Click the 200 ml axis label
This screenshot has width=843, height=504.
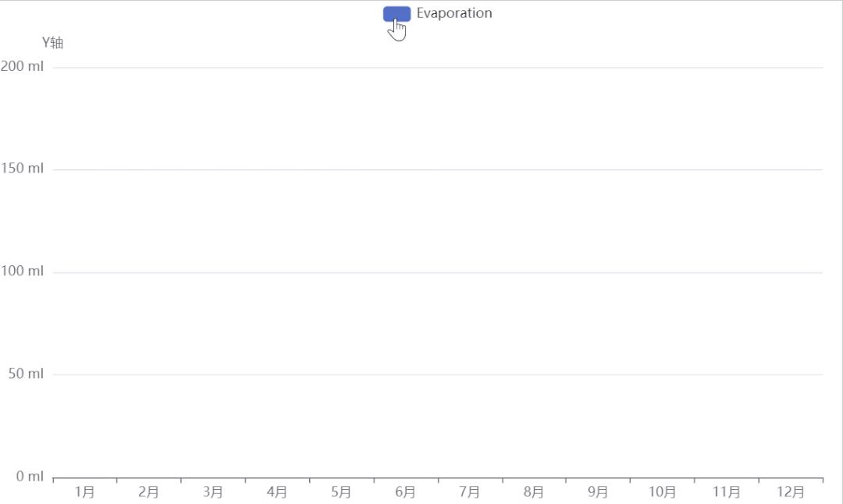click(x=21, y=66)
